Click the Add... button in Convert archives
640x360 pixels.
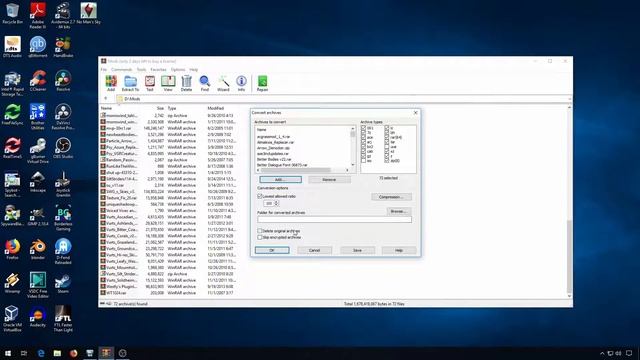point(280,180)
